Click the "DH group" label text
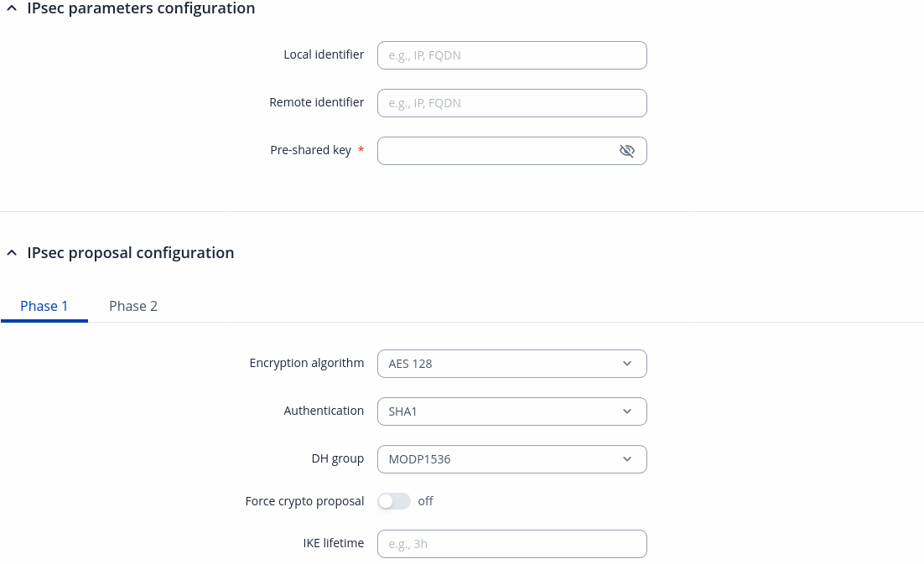Viewport: 924px width, 564px height. (337, 459)
